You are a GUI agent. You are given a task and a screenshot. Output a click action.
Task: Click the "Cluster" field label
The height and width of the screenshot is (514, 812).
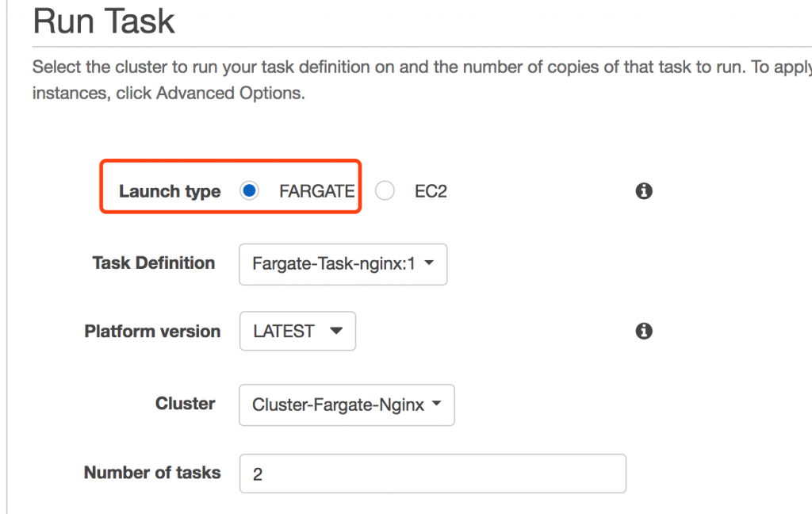pos(185,403)
